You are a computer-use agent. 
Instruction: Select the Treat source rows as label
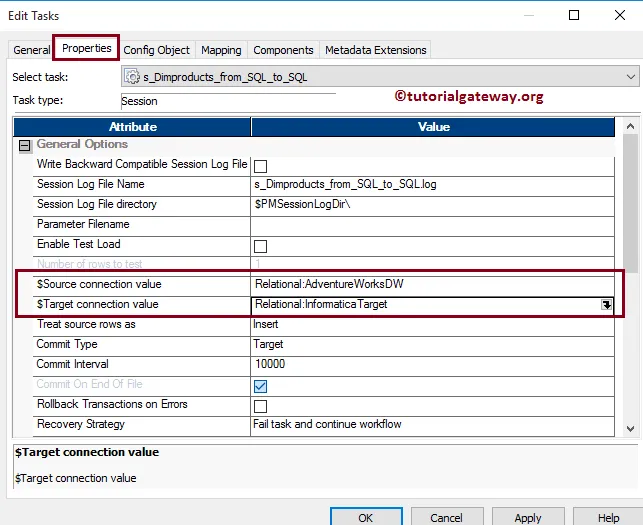pyautogui.click(x=86, y=324)
